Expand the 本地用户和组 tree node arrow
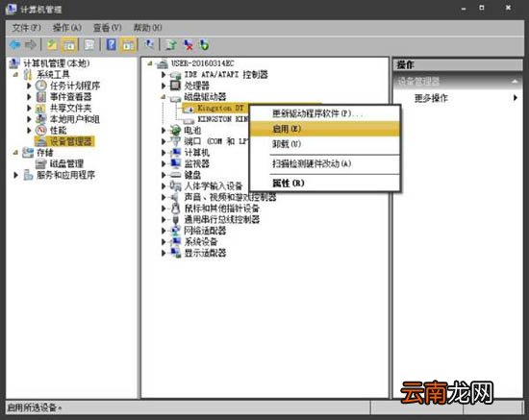529x420 pixels. (x=29, y=119)
